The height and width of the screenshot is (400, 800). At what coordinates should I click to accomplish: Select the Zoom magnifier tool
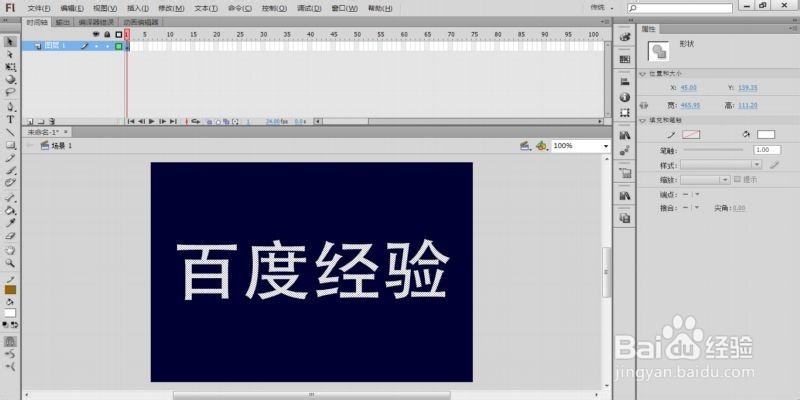click(10, 263)
